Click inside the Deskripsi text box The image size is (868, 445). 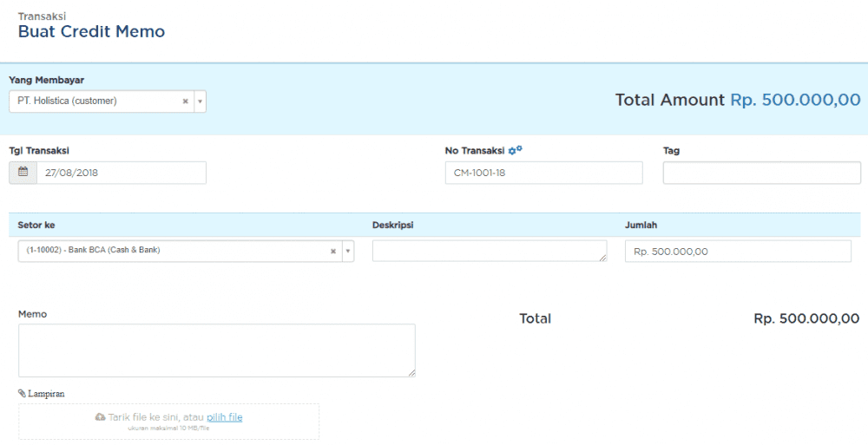coord(489,251)
